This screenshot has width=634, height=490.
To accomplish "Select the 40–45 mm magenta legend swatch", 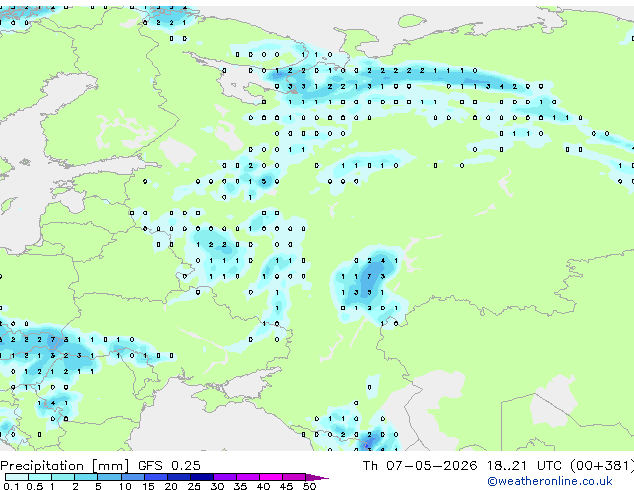I will [271, 477].
